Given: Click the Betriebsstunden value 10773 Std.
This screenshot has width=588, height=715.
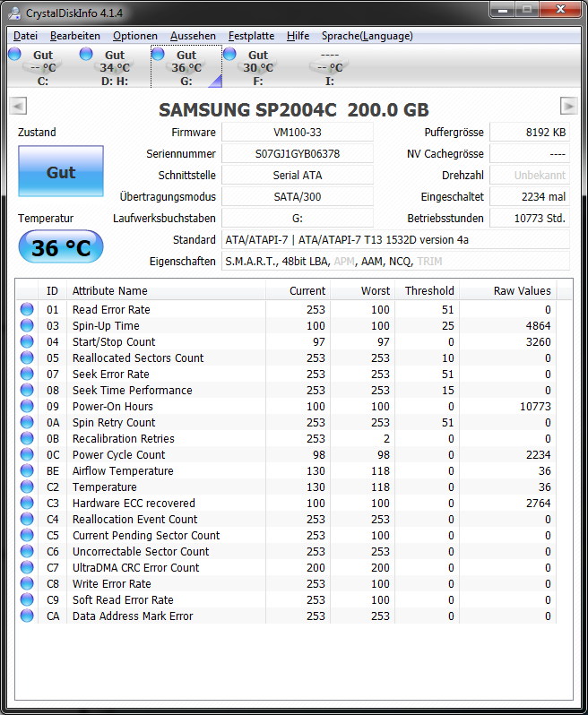Looking at the screenshot, I should point(530,218).
